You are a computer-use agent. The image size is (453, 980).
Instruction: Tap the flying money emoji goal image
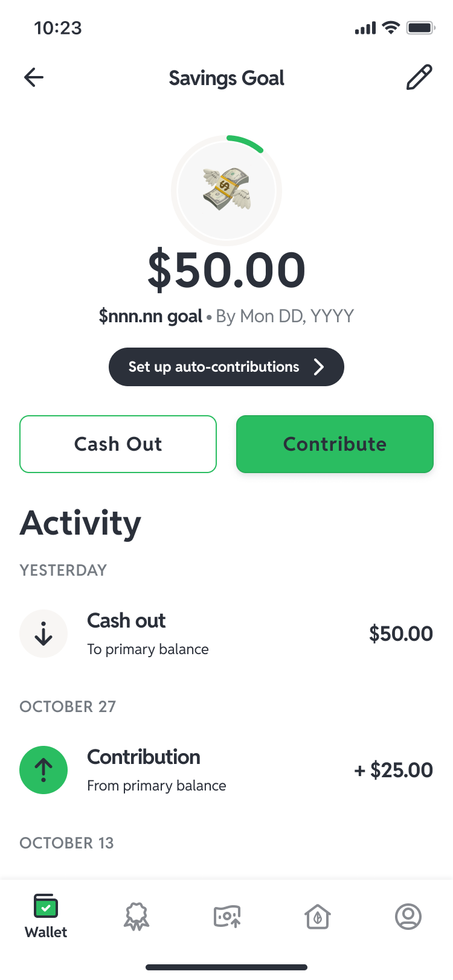pyautogui.click(x=226, y=189)
